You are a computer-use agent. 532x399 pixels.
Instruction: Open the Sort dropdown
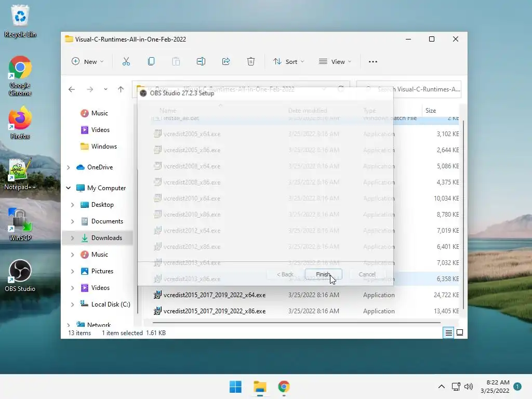(x=289, y=61)
